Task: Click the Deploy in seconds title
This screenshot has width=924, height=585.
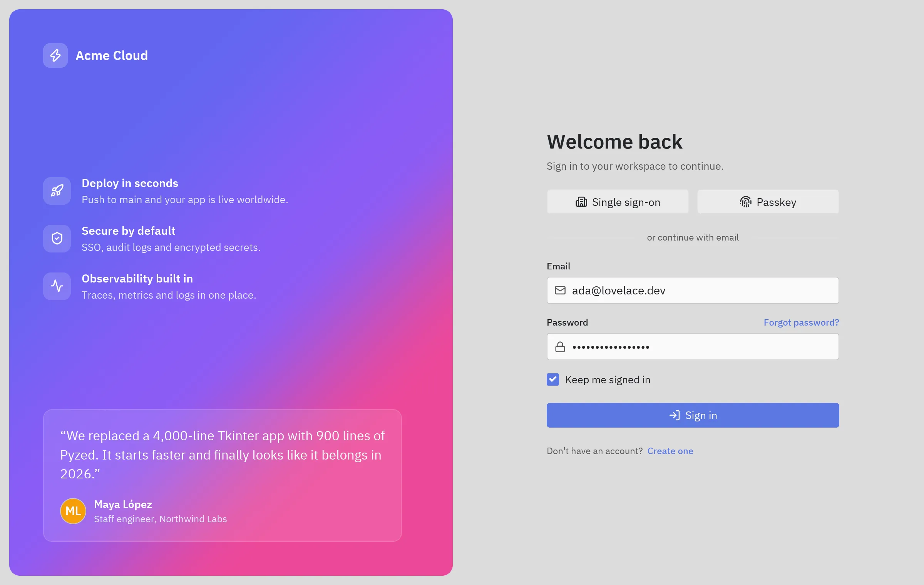Action: pyautogui.click(x=130, y=183)
